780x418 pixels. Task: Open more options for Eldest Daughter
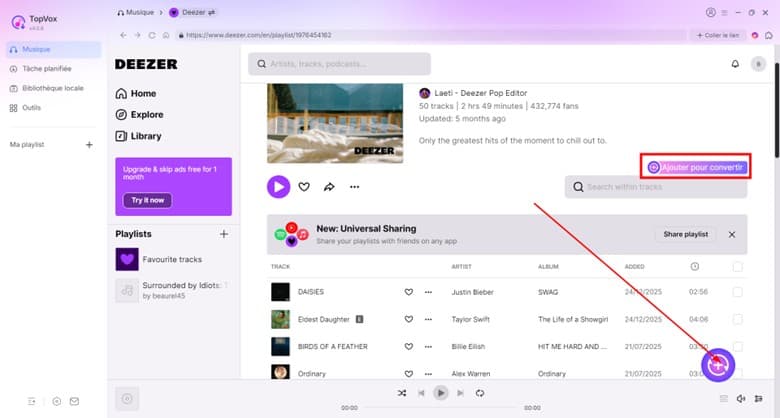pos(428,319)
